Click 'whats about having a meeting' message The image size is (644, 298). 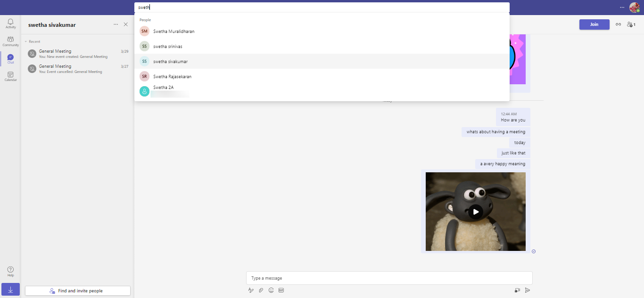point(496,132)
